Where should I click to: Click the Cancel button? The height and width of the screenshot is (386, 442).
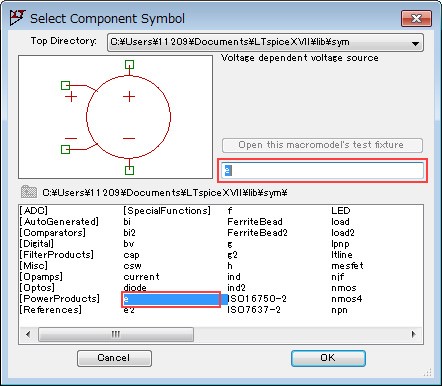point(114,358)
